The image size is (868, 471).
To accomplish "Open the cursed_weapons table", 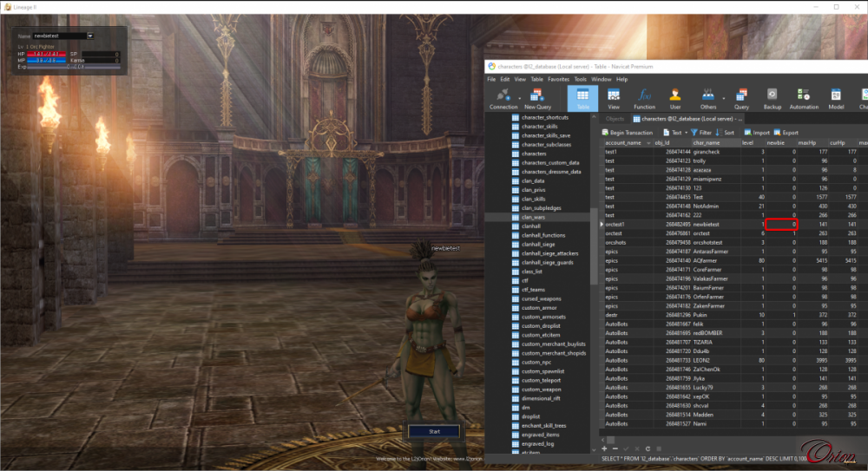I will click(x=541, y=298).
